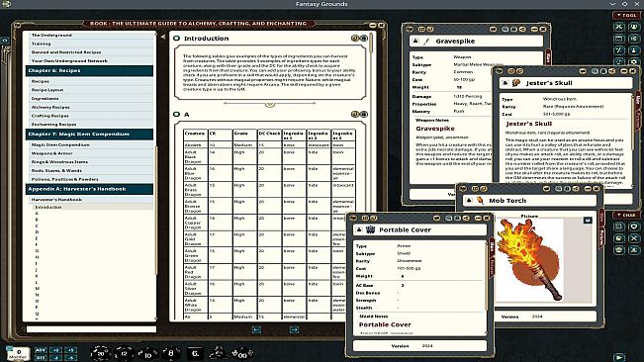Image resolution: width=644 pixels, height=362 pixels.
Task: Go to next book page arrow
Action: (x=294, y=329)
